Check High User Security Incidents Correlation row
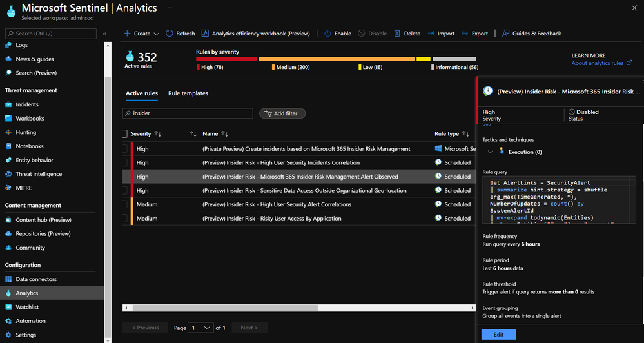Viewport: 644px width, 343px height. 125,162
